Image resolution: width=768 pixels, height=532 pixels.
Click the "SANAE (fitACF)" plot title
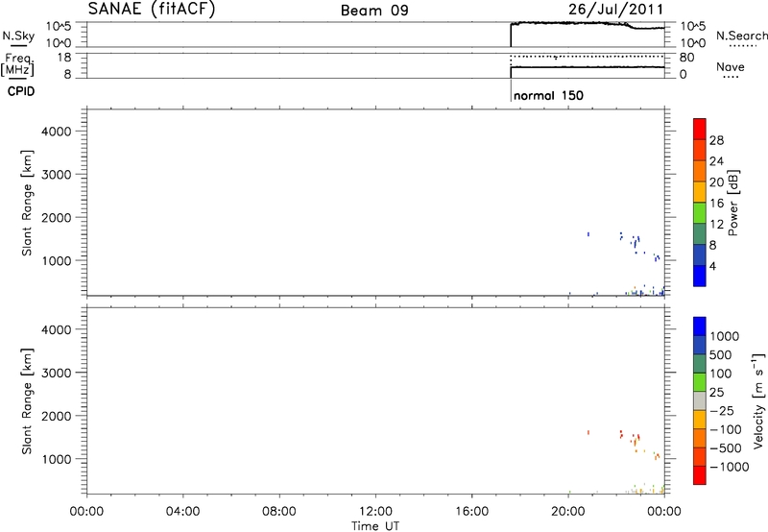pyautogui.click(x=152, y=10)
